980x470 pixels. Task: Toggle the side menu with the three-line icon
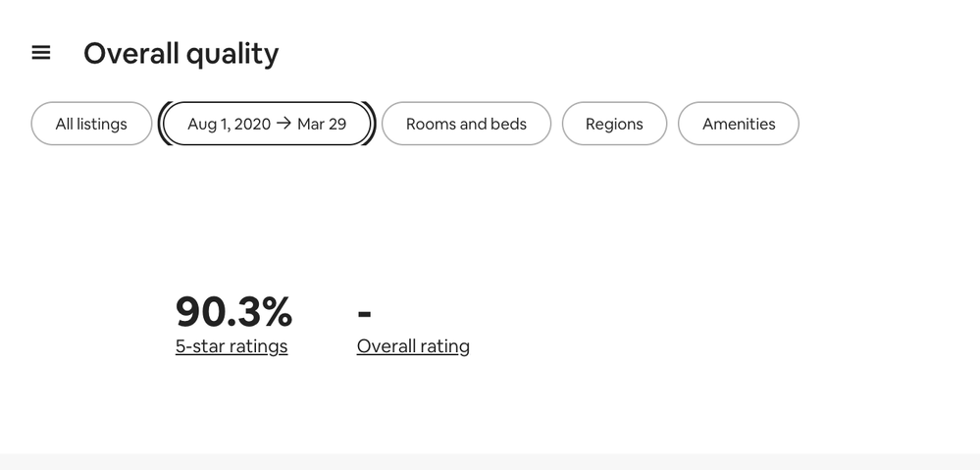click(41, 53)
